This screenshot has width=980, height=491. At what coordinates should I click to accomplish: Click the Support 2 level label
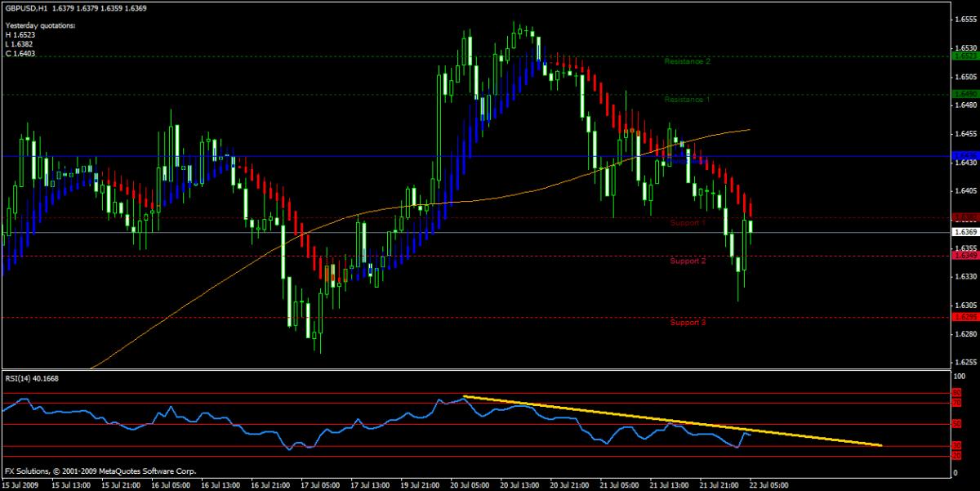point(687,261)
